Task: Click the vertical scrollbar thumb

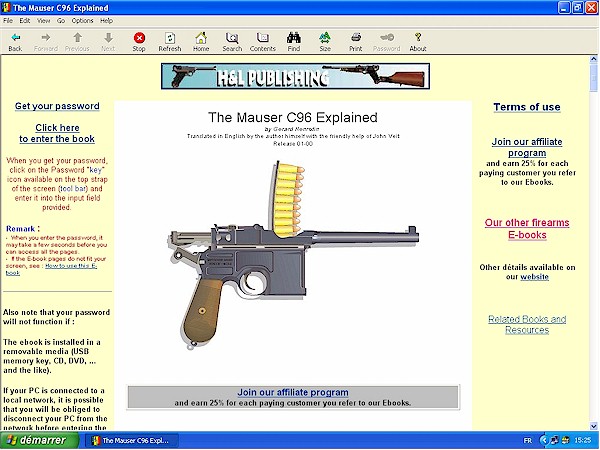Action: click(x=593, y=78)
